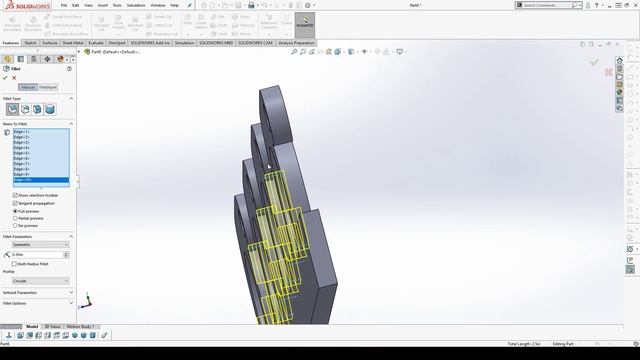Image resolution: width=640 pixels, height=360 pixels.
Task: Open Appearances color ball icon in task pane
Action: (x=620, y=92)
